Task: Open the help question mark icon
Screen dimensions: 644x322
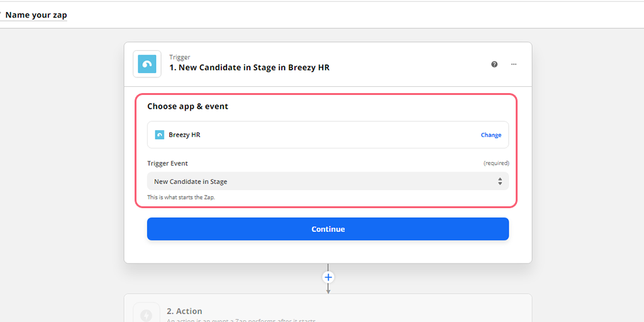Action: click(494, 64)
